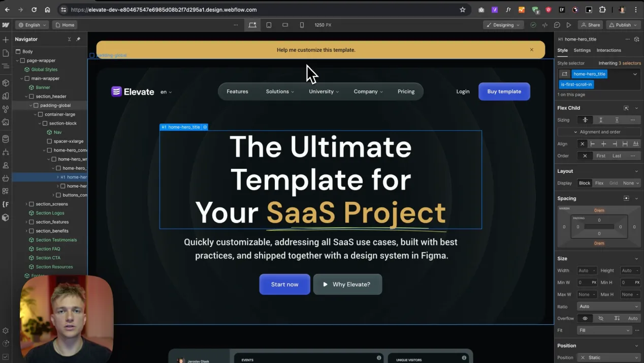Set Overflow to Auto

point(632,318)
